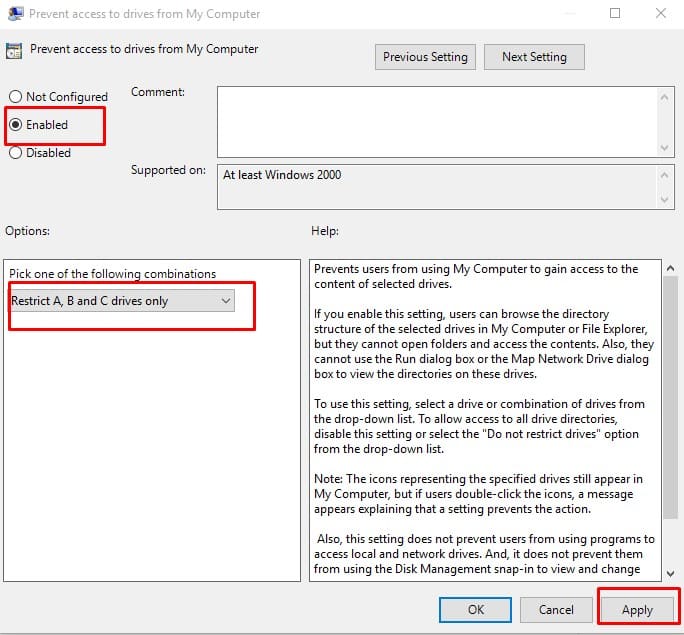Click the Comment box scroll down arrow
This screenshot has width=684, height=635.
(664, 147)
